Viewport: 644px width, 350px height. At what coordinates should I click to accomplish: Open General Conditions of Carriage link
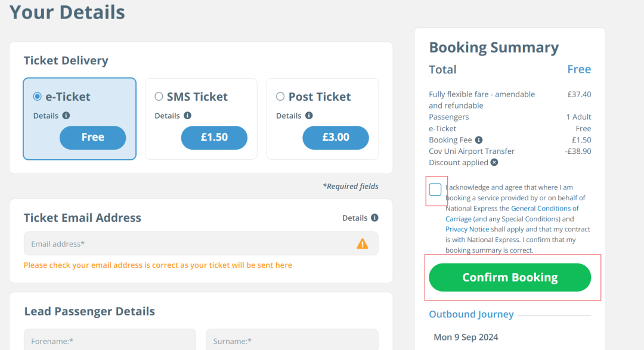coord(544,209)
